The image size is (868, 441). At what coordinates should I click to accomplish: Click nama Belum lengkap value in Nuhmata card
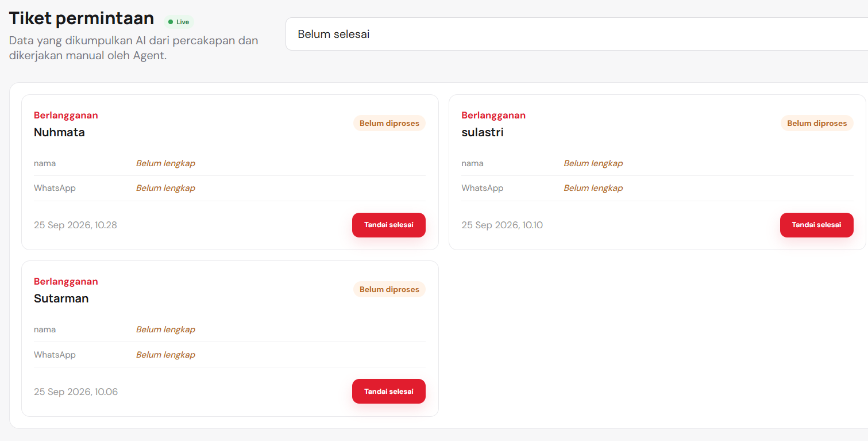(165, 163)
